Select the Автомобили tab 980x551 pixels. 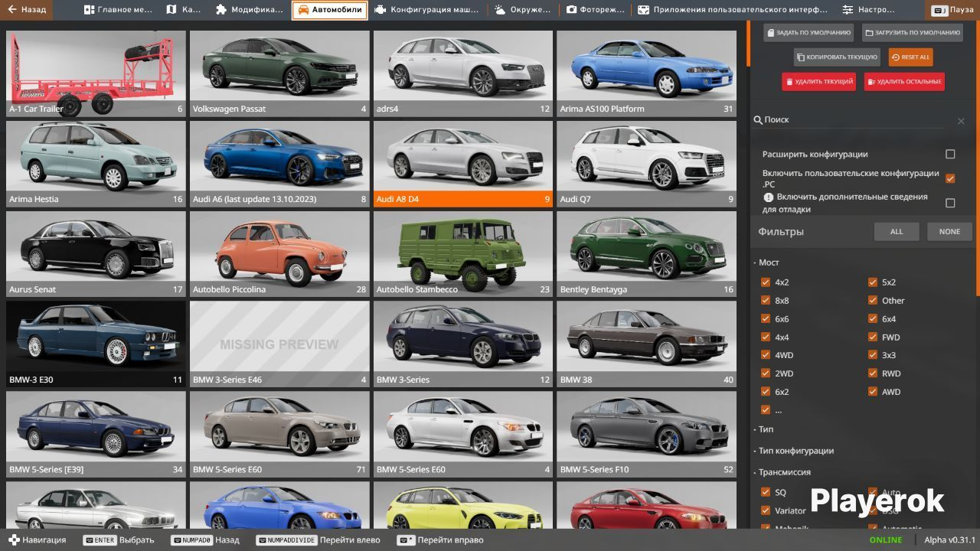click(x=329, y=10)
